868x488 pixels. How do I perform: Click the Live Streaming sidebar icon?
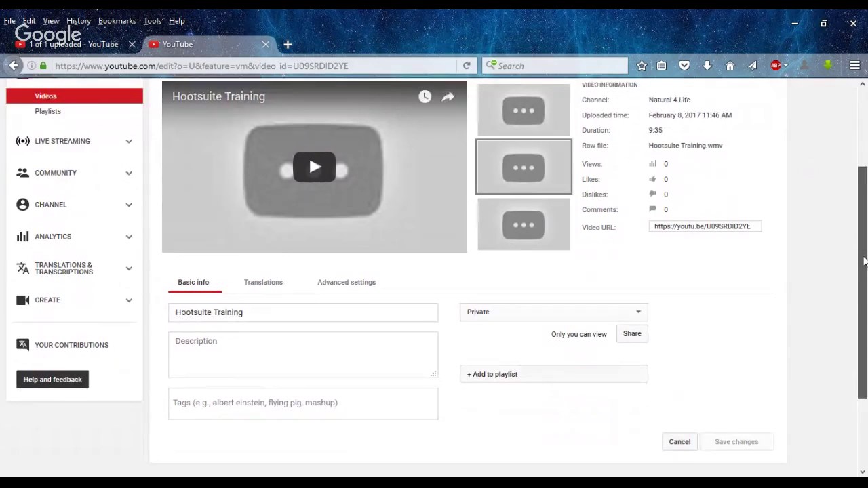coord(23,141)
